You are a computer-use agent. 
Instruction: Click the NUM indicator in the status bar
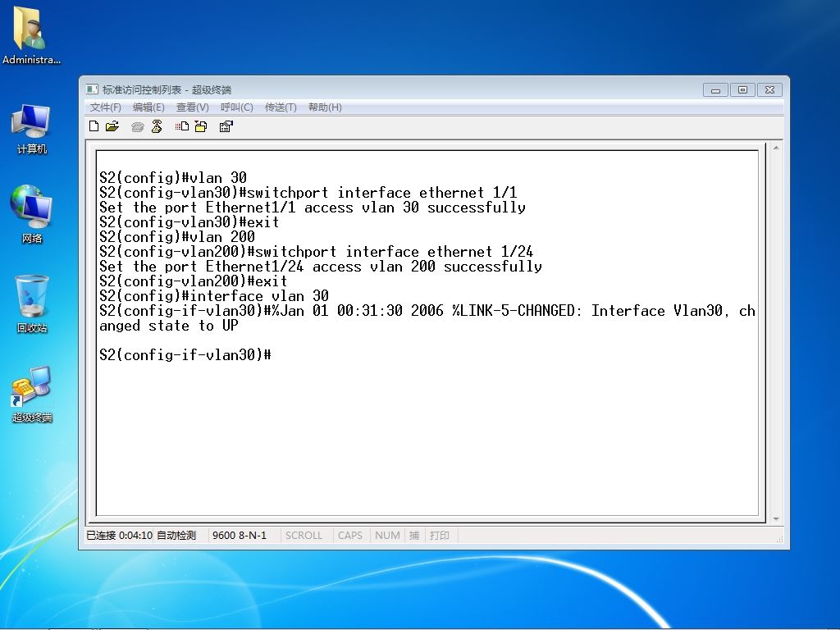click(x=387, y=535)
